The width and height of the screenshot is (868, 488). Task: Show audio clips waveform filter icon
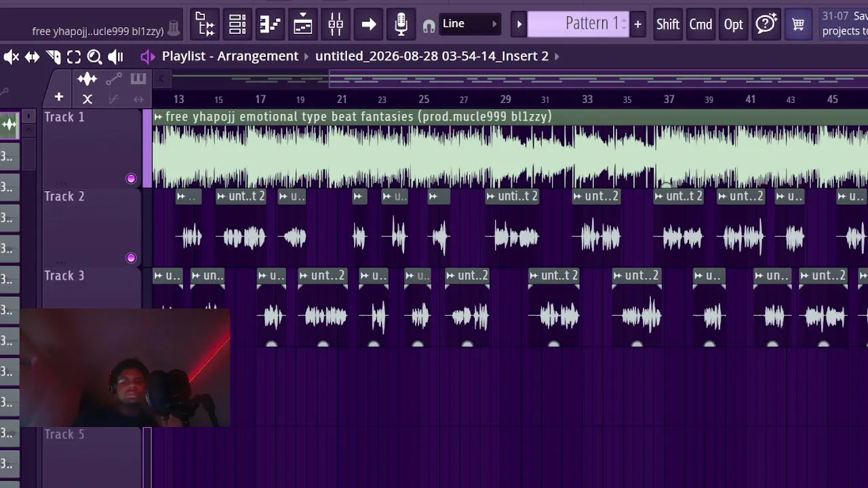pos(87,80)
